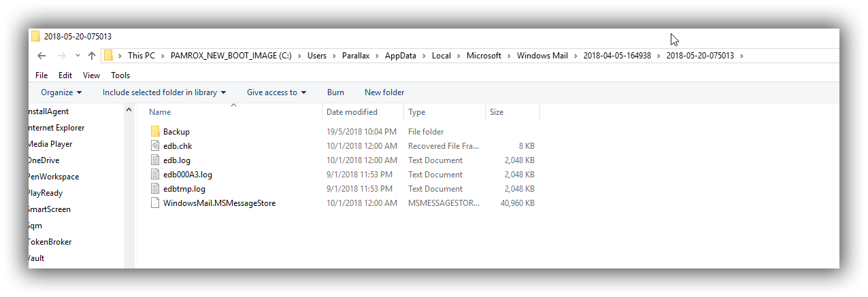Open the recent locations dropdown arrow
Screen dimensions: 868x297
[78, 56]
